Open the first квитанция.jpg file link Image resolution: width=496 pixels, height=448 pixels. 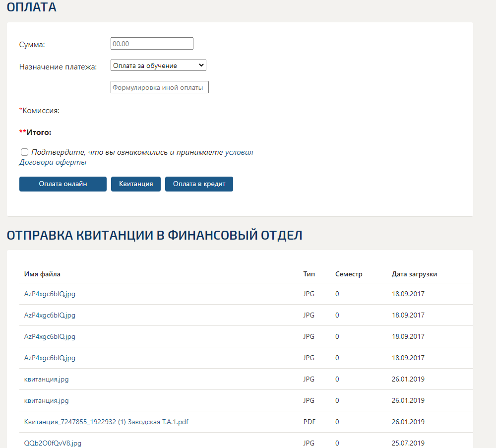point(46,379)
